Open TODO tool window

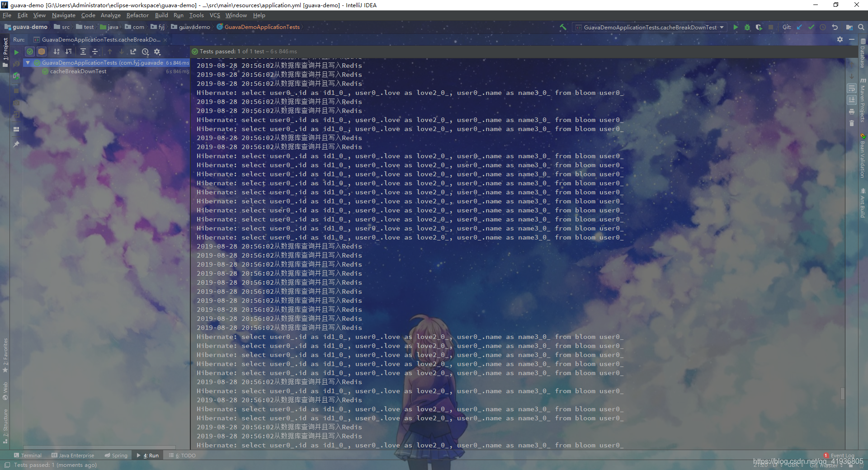182,456
